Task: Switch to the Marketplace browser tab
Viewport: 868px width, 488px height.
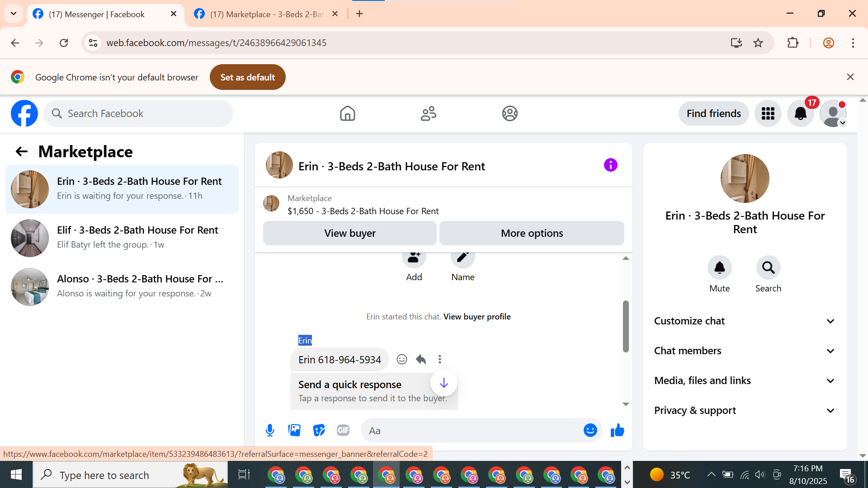Action: pos(267,14)
